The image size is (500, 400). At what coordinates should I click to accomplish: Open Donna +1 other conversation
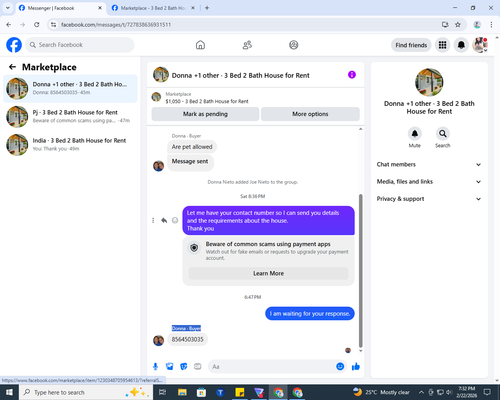[x=70, y=88]
